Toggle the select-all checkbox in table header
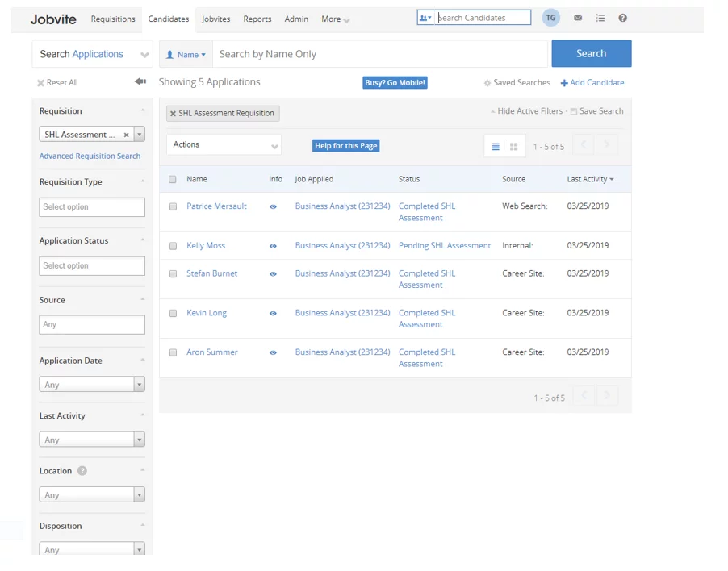728x571 pixels. (x=173, y=179)
